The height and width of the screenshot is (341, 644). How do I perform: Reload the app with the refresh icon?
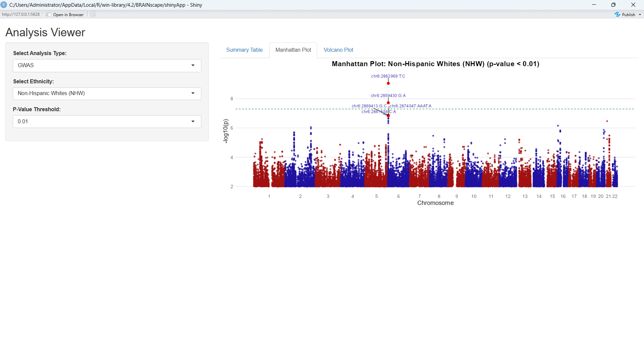click(x=93, y=14)
